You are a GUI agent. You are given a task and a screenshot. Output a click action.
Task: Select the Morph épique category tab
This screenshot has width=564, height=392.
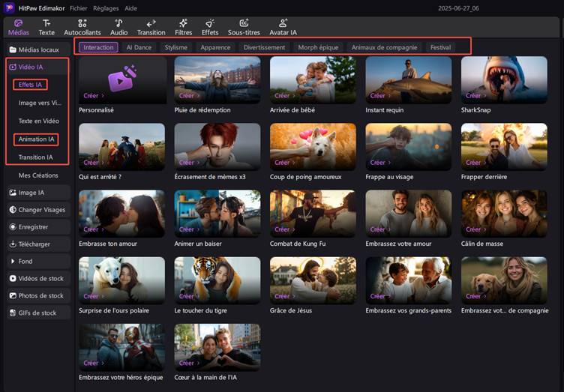[x=318, y=47]
